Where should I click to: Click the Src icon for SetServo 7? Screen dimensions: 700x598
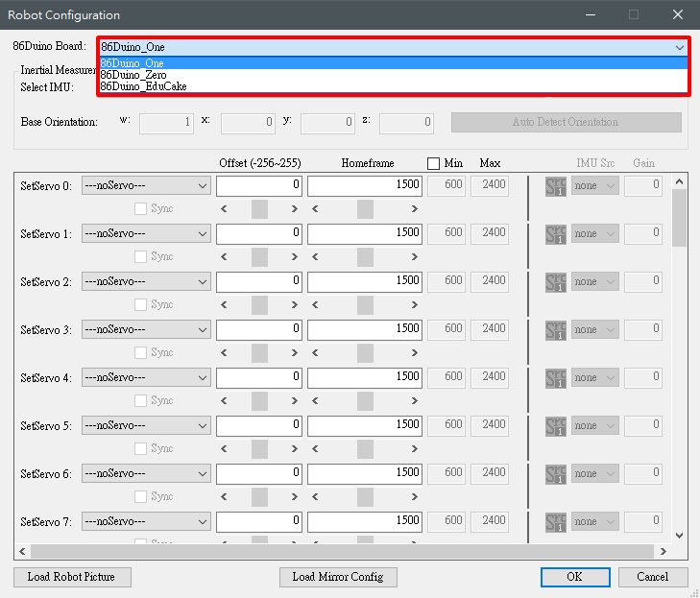click(x=555, y=522)
